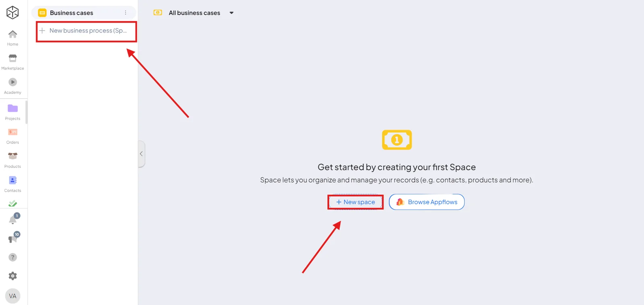Add a New business process space

pos(87,31)
